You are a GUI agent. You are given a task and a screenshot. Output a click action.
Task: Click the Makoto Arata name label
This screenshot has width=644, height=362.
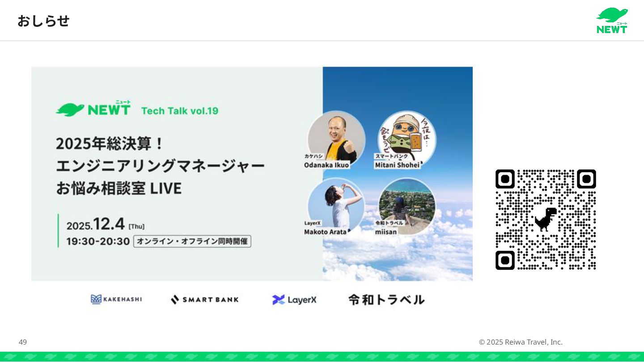325,232
